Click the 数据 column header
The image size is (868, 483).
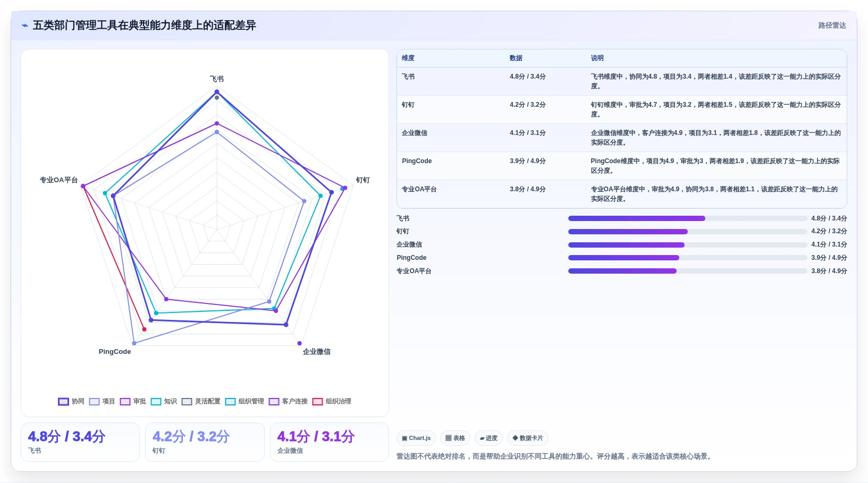(516, 58)
